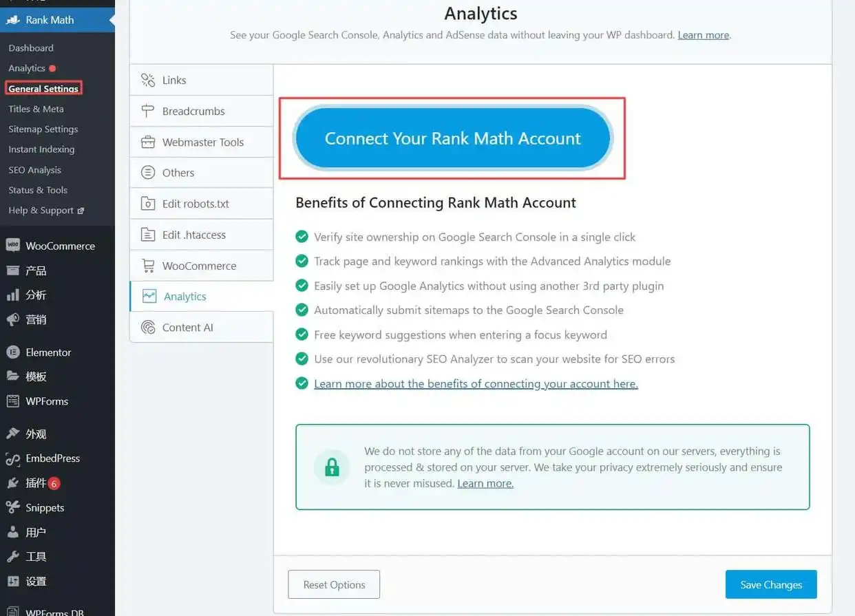This screenshot has height=616, width=855.
Task: Open Titles & Meta submenu item
Action: (x=36, y=109)
